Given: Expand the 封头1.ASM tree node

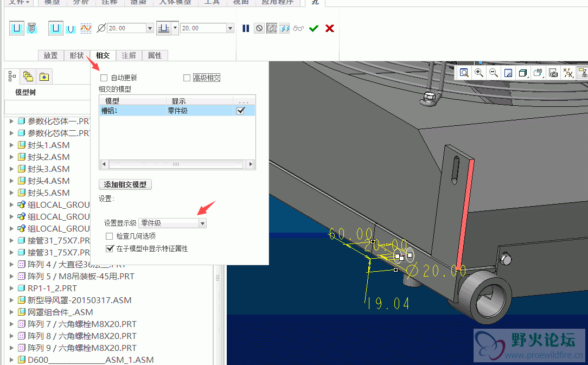Looking at the screenshot, I should point(11,145).
